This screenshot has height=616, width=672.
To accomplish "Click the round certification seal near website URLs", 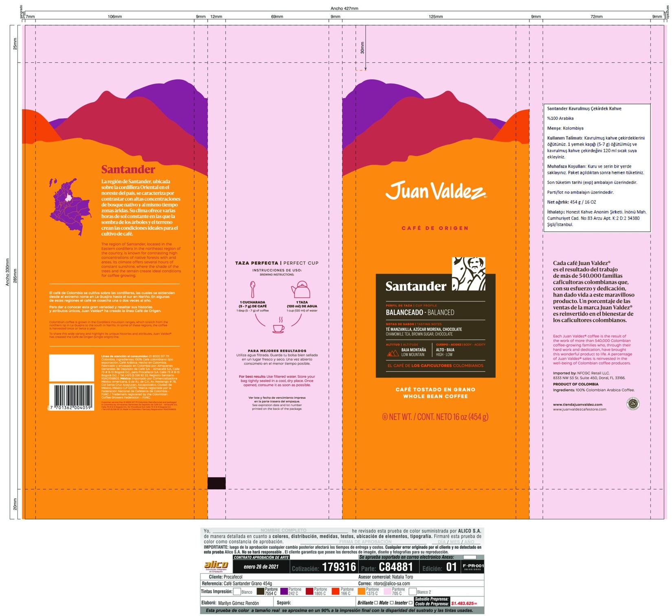I will point(632,403).
